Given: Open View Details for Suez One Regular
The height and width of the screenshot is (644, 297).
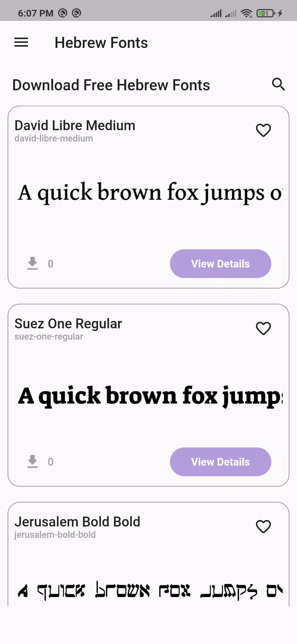Looking at the screenshot, I should click(x=220, y=462).
